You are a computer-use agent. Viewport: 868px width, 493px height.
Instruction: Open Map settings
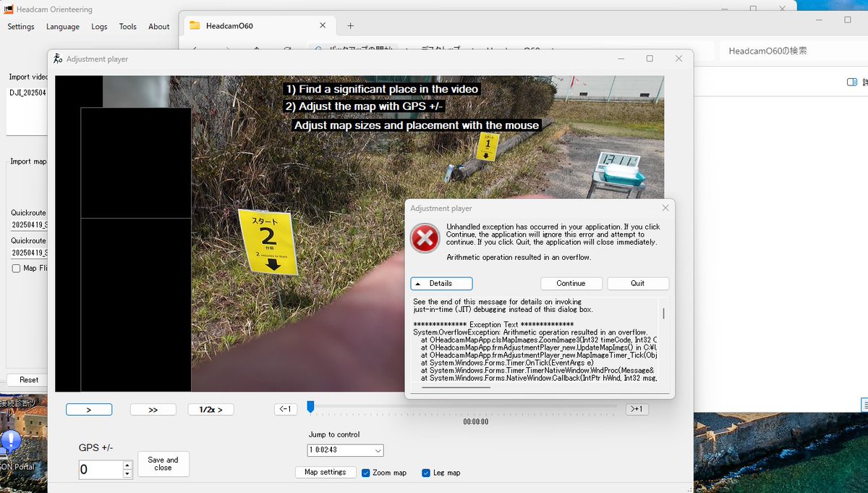[325, 472]
